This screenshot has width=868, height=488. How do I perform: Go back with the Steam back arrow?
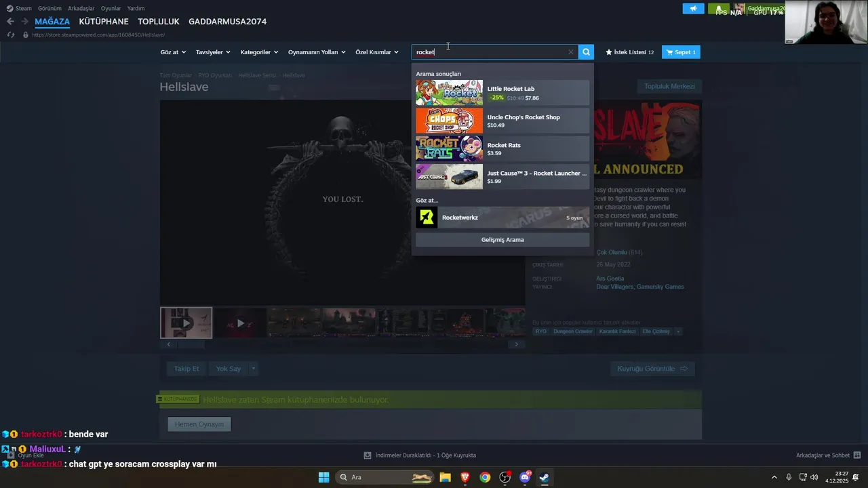[10, 22]
